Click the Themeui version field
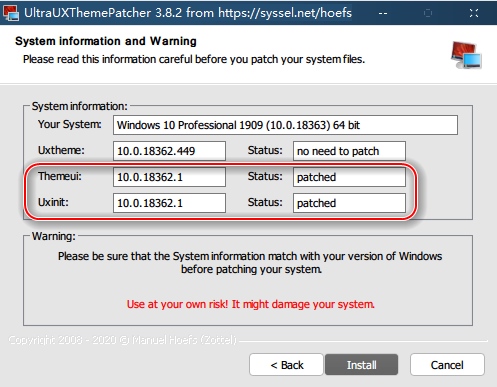The image size is (497, 387). tap(169, 177)
